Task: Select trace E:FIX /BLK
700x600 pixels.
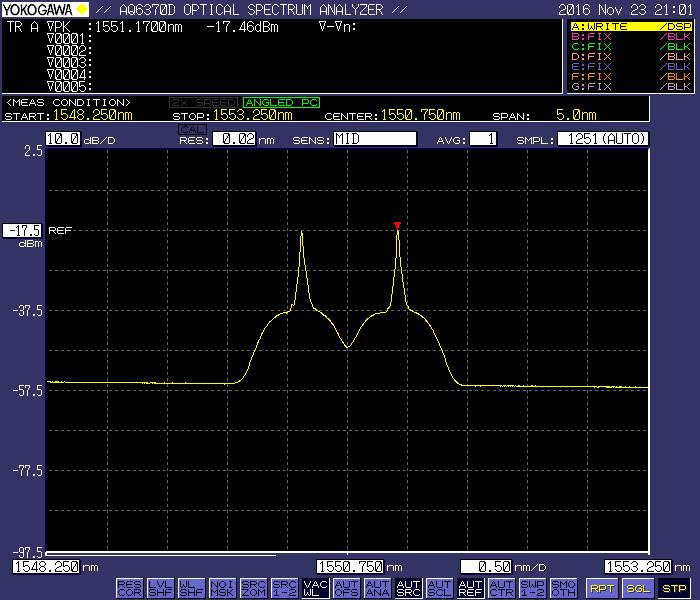Action: pyautogui.click(x=631, y=67)
